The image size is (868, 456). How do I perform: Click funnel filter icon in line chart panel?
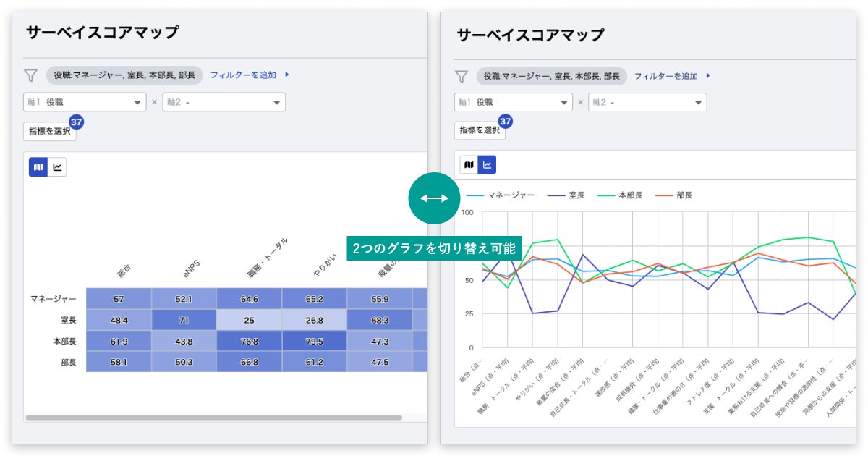(x=461, y=76)
